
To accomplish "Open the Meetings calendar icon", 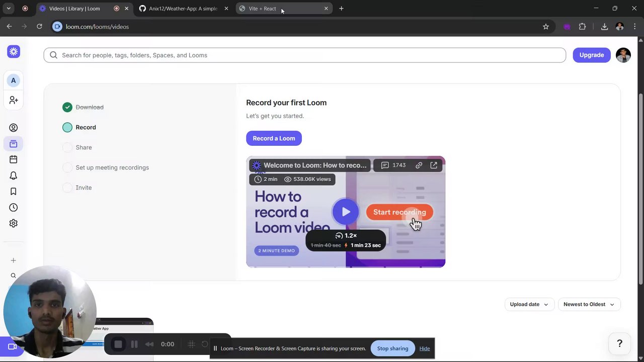I will 14,159.
